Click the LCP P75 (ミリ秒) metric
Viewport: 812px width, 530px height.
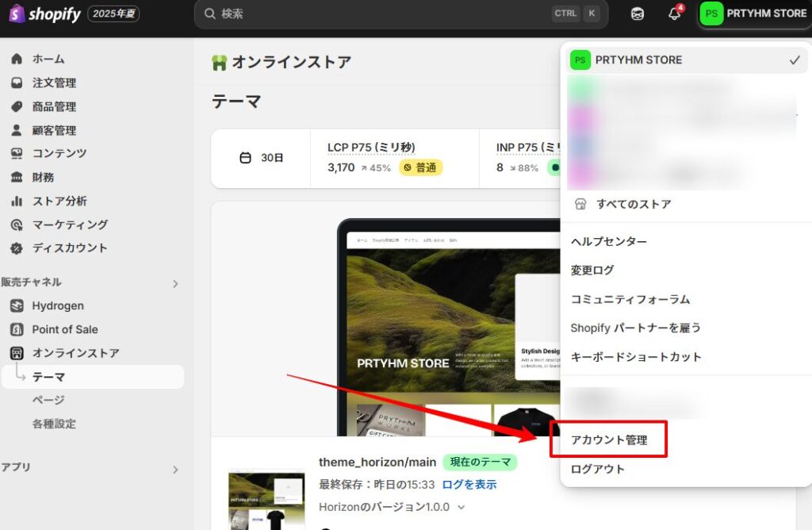pos(371,147)
